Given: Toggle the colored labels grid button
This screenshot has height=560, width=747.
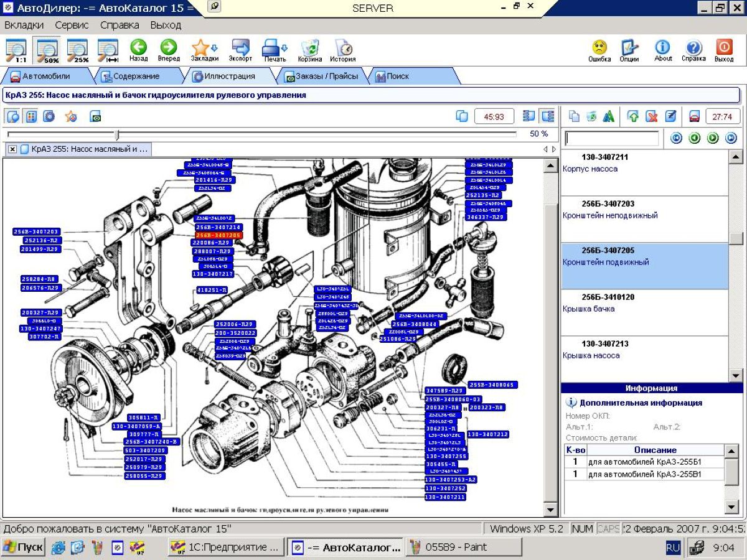Looking at the screenshot, I should pyautogui.click(x=31, y=116).
